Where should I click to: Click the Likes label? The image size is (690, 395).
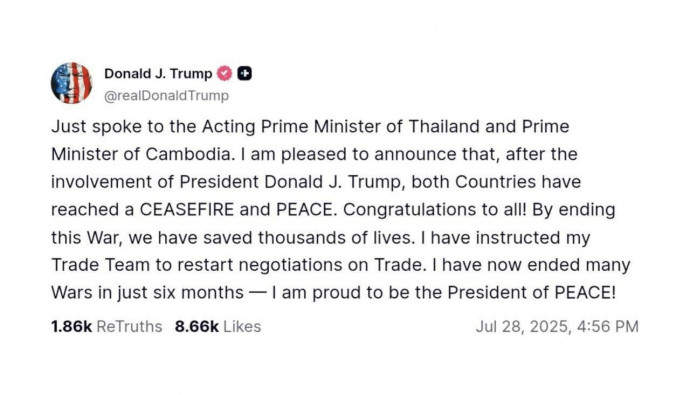[242, 326]
